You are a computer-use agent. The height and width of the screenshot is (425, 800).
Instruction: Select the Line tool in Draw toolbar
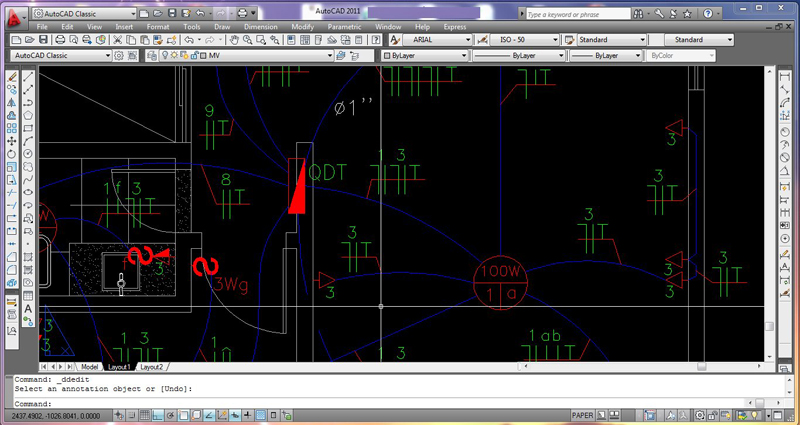point(28,76)
